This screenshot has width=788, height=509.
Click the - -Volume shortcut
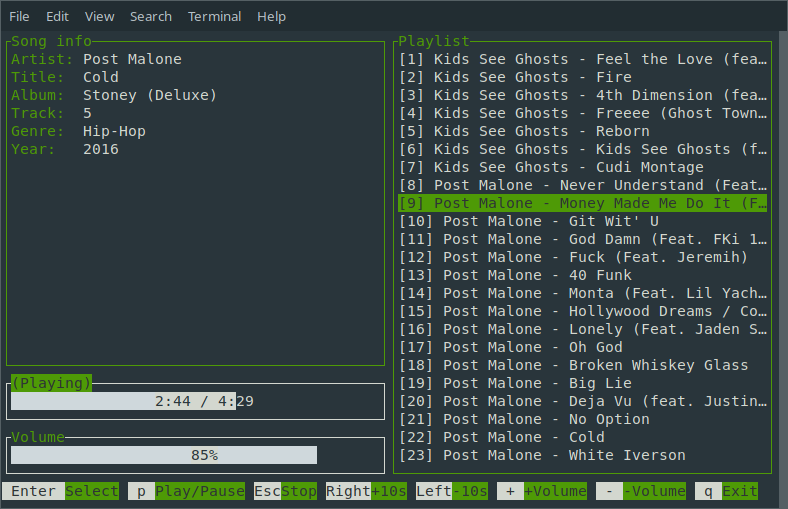[641, 491]
